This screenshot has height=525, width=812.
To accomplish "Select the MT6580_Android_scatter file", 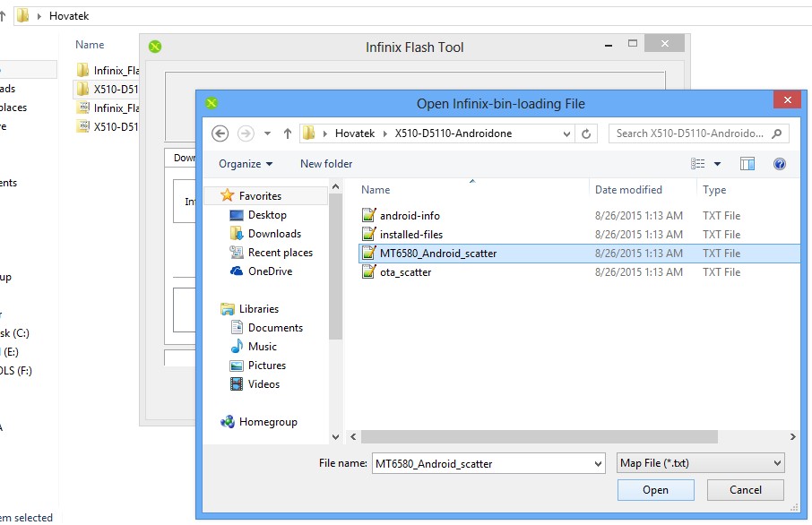I will (x=580, y=254).
